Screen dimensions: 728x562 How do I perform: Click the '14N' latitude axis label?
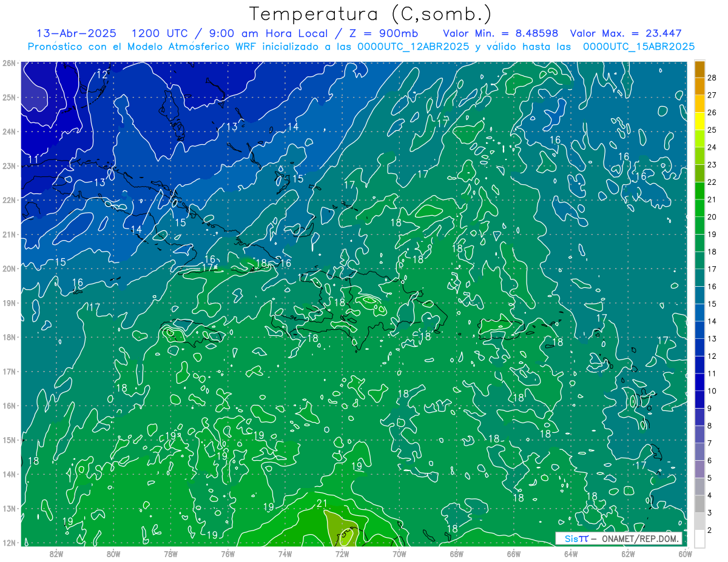9,475
